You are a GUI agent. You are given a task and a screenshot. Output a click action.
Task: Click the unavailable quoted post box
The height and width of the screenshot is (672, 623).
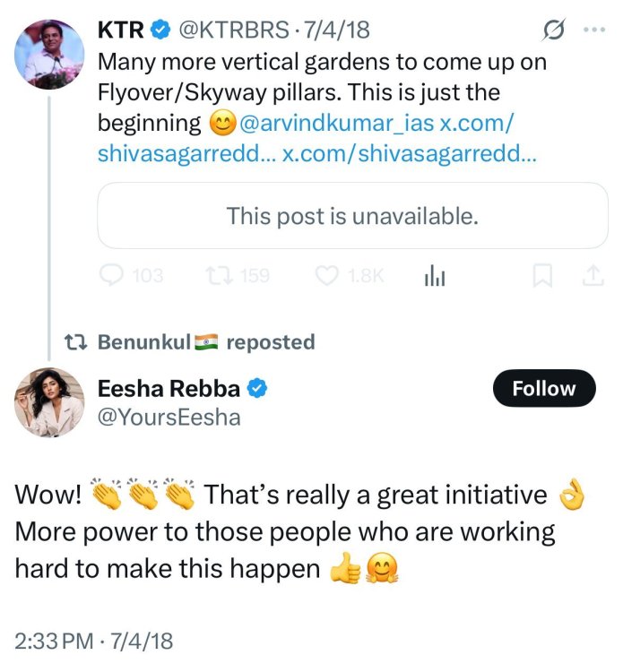(352, 216)
